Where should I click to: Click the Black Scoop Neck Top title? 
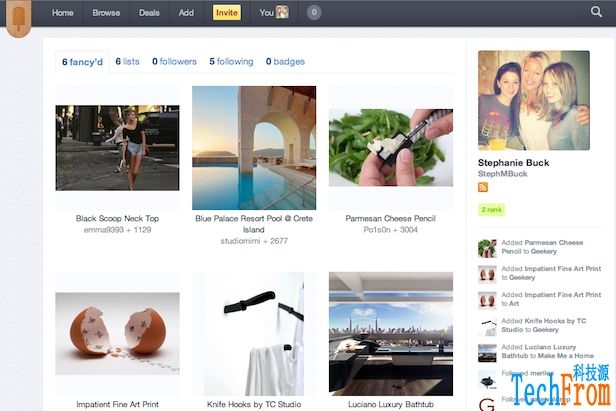[x=117, y=218]
